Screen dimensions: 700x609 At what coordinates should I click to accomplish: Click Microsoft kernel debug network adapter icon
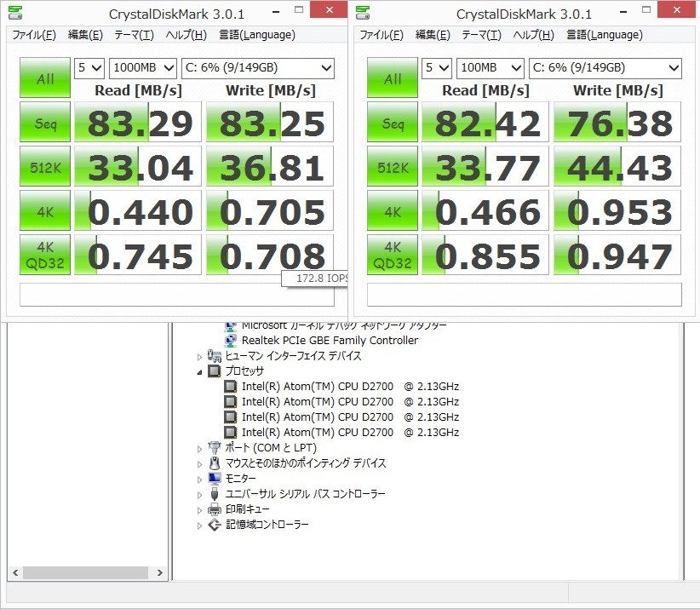pos(231,326)
